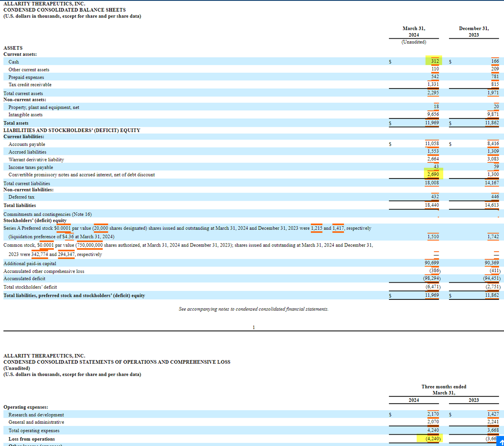The height and width of the screenshot is (446, 504).
Task: Click Commitments and contingencies (Note 16) line
Action: (x=47, y=214)
